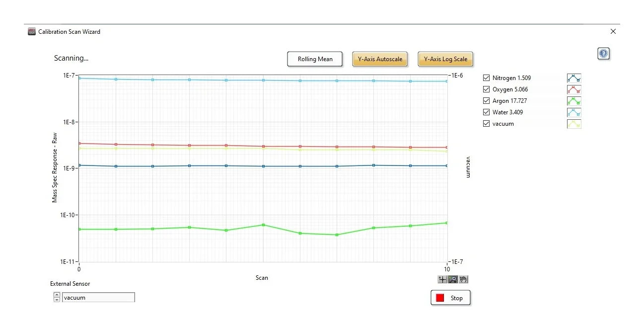Click the External Sensor up arrow
The height and width of the screenshot is (329, 644).
(x=57, y=295)
